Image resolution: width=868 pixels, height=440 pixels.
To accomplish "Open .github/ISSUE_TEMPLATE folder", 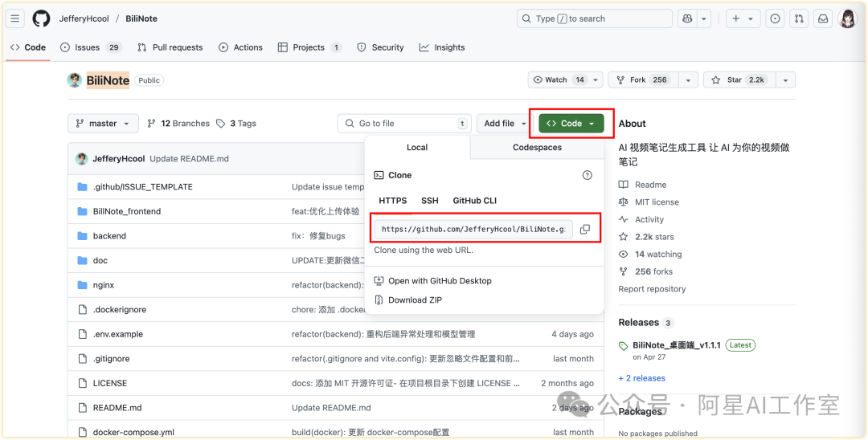I will point(143,187).
